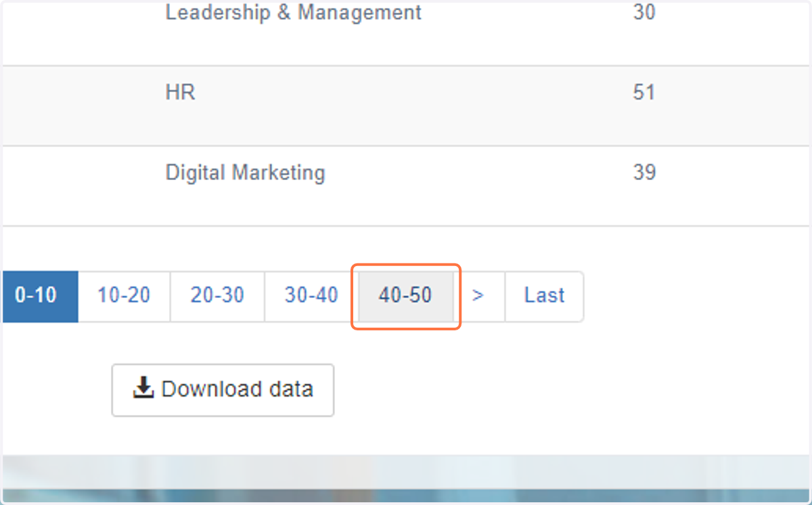Viewport: 812px width, 505px height.
Task: Go to next page with > arrow
Action: point(478,296)
